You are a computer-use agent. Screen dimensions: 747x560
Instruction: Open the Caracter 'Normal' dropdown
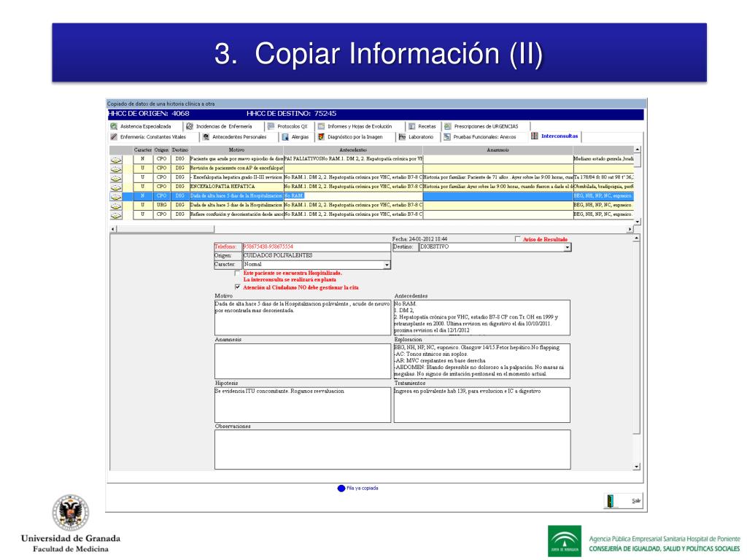pyautogui.click(x=387, y=265)
